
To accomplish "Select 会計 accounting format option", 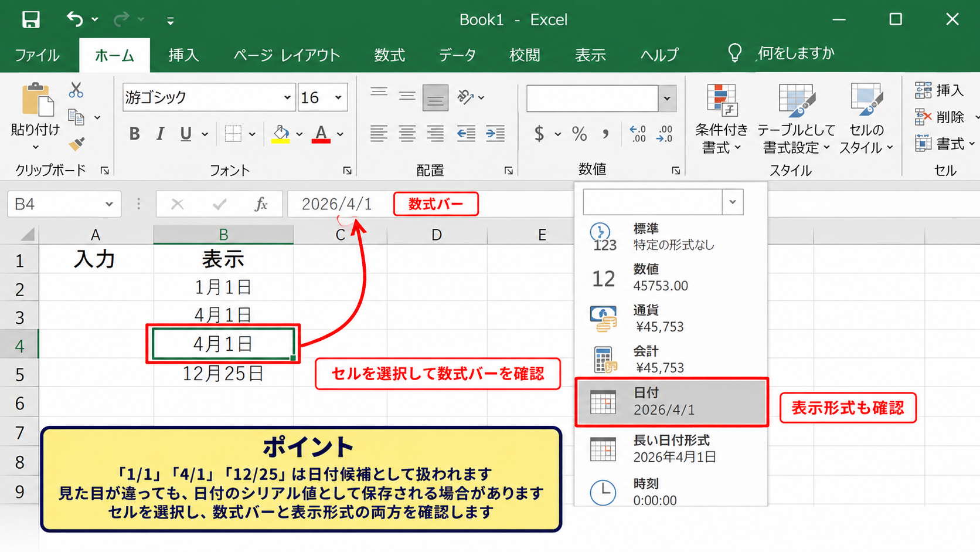I will click(671, 360).
